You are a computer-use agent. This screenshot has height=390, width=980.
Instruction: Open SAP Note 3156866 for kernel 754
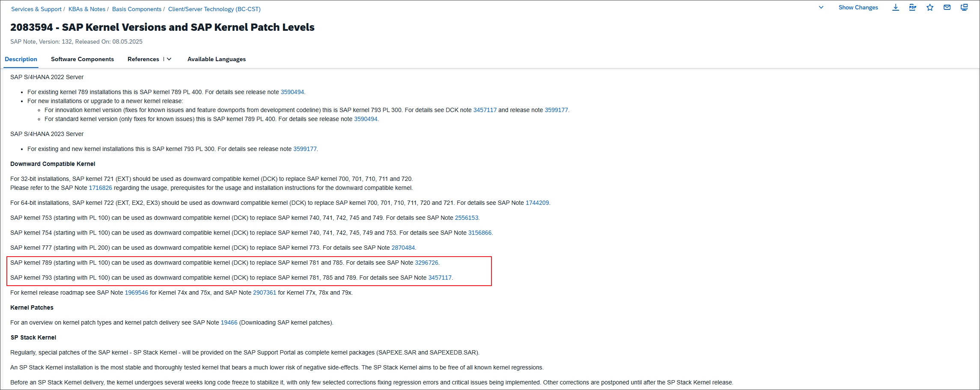click(480, 233)
